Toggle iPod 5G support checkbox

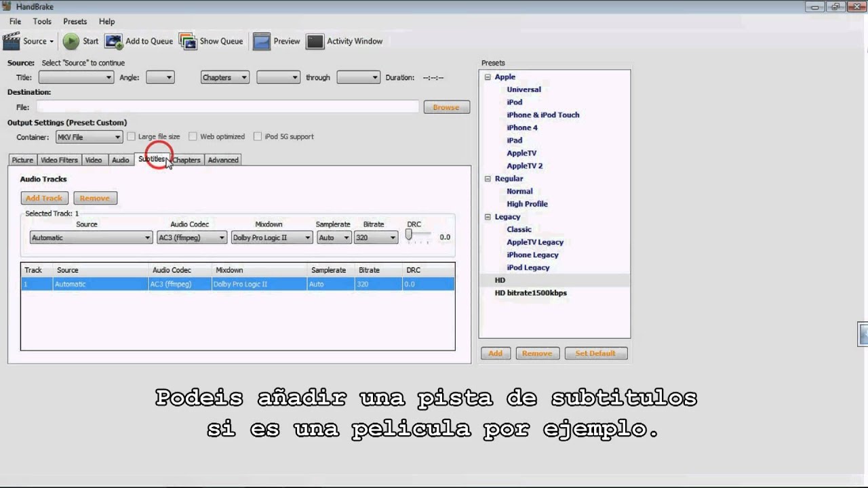point(257,136)
